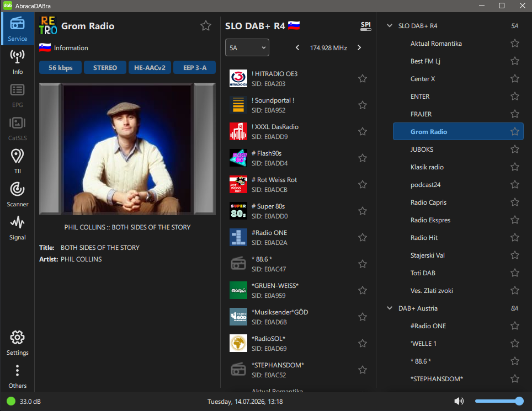Click the EEP 3-A protection badge
532x411 pixels.
(195, 67)
